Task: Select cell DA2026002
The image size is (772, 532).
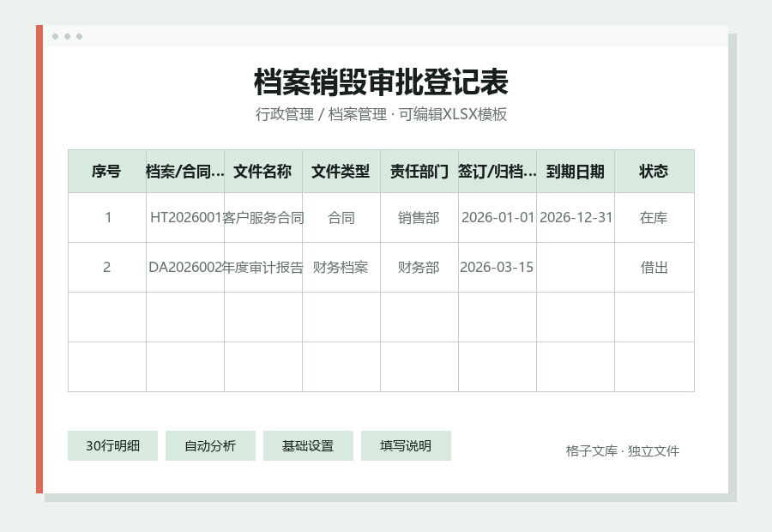Action: [x=185, y=268]
